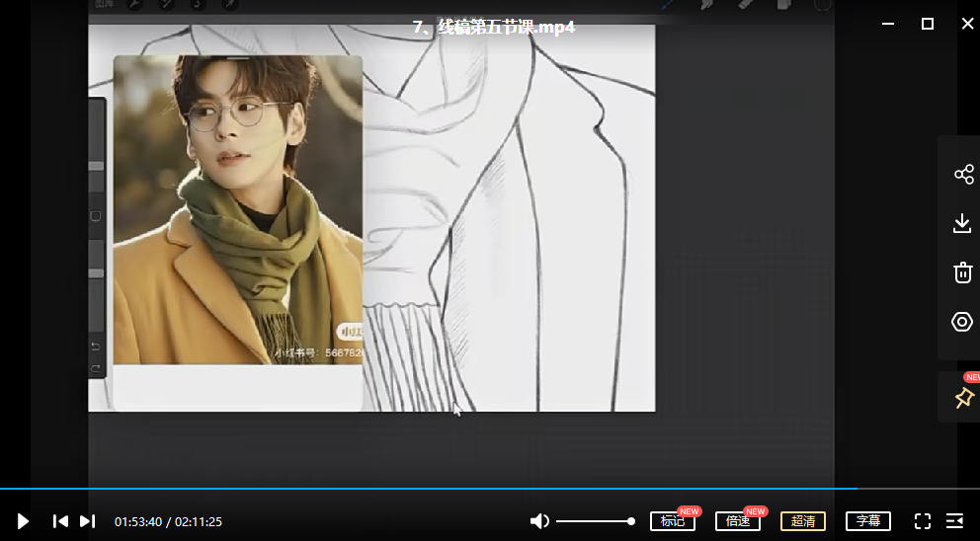Open the 超清 quality selector

click(x=803, y=521)
